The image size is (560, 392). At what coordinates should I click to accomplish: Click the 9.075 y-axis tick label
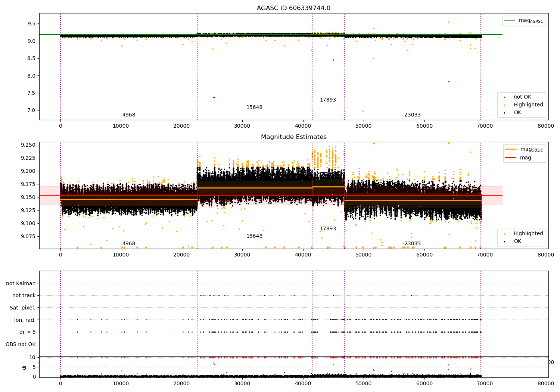click(28, 236)
